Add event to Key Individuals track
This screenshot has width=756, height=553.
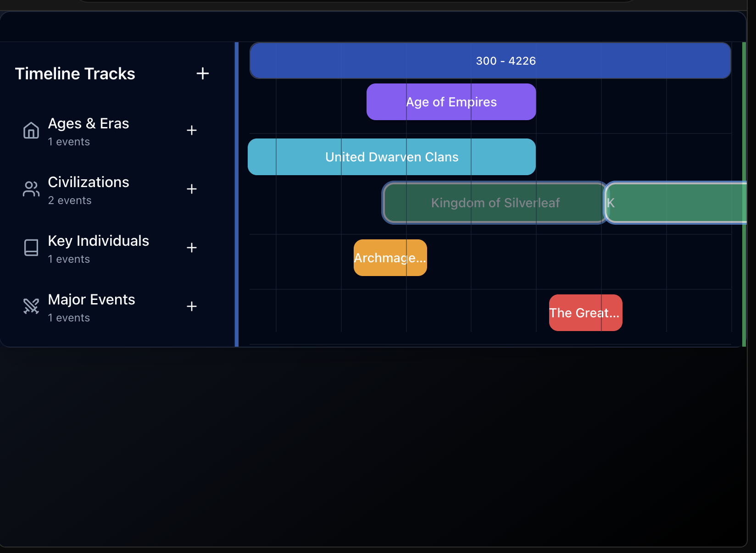pos(192,248)
